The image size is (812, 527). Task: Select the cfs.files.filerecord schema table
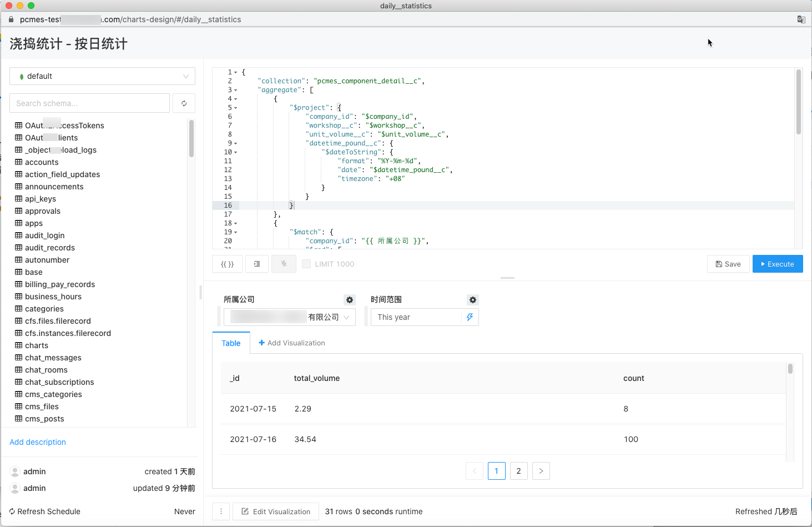point(58,321)
